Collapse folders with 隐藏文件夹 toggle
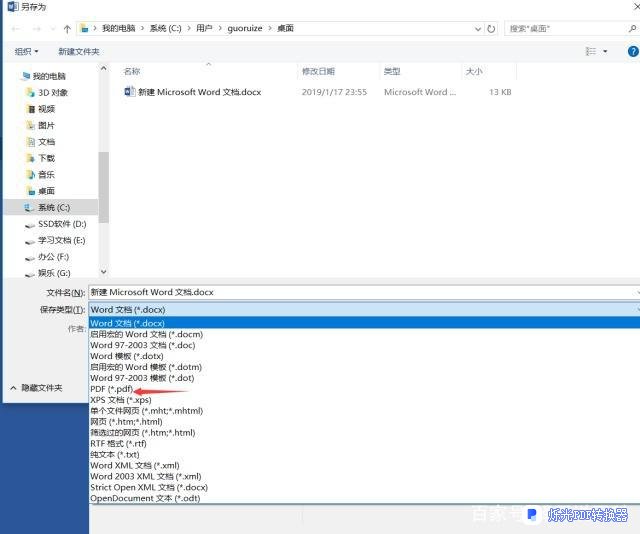Image resolution: width=640 pixels, height=534 pixels. [x=36, y=388]
